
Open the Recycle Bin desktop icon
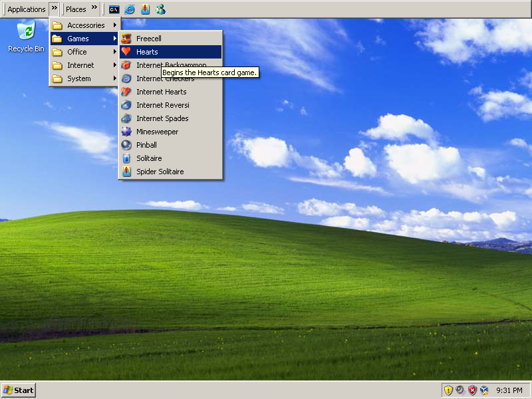point(26,37)
